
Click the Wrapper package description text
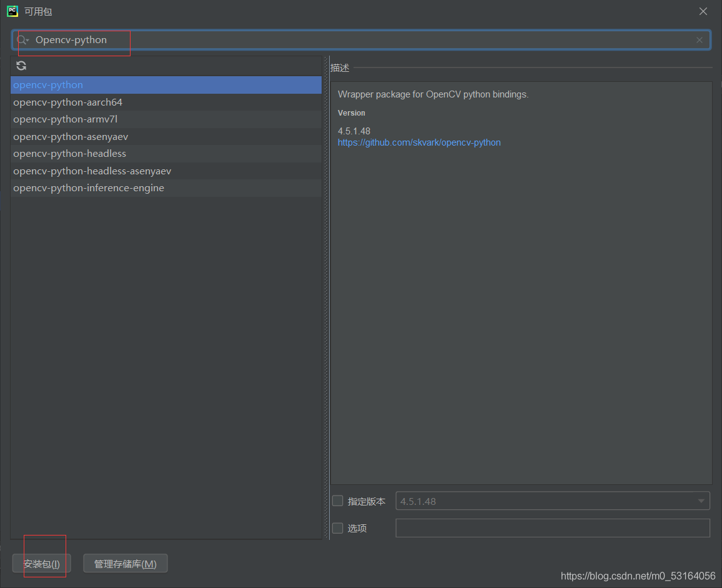pos(433,94)
